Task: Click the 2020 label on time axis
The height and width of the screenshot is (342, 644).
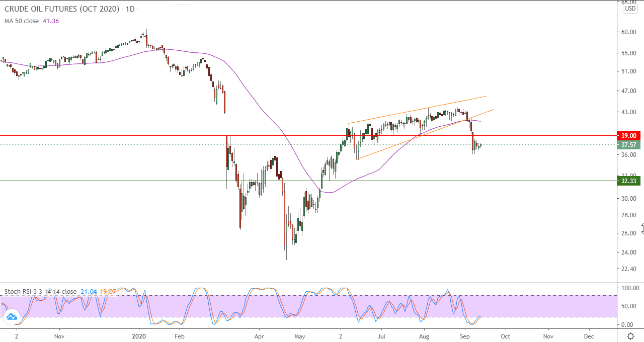Action: pyautogui.click(x=138, y=335)
